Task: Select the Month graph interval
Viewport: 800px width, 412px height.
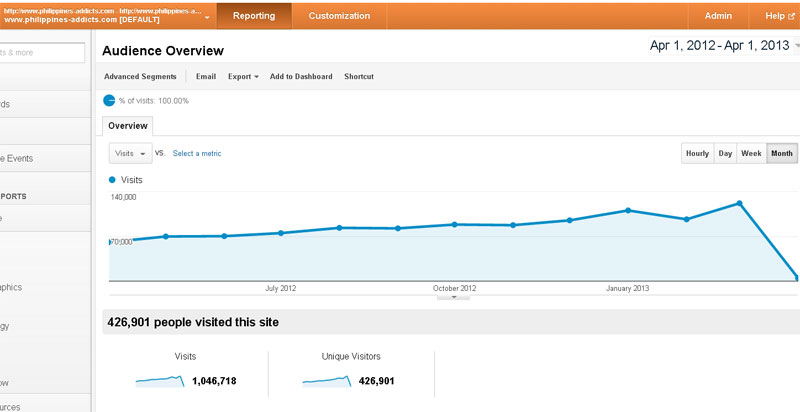Action: pyautogui.click(x=782, y=153)
